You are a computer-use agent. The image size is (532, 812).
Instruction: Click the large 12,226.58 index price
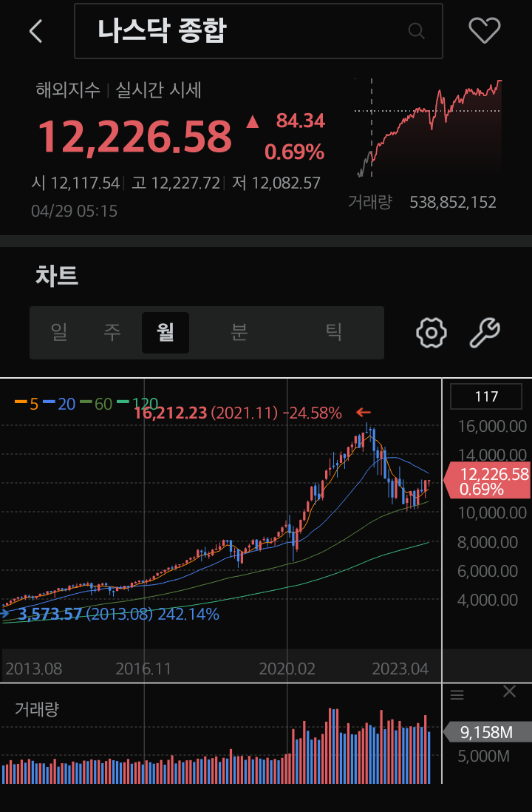click(134, 137)
